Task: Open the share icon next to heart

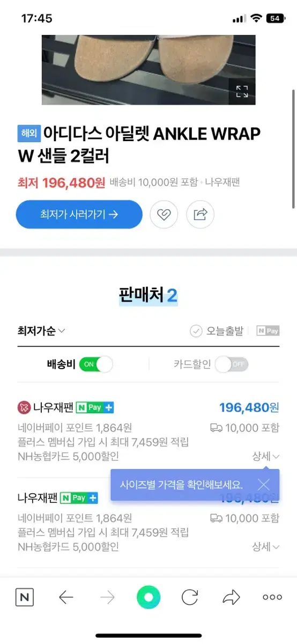Action: pos(200,215)
